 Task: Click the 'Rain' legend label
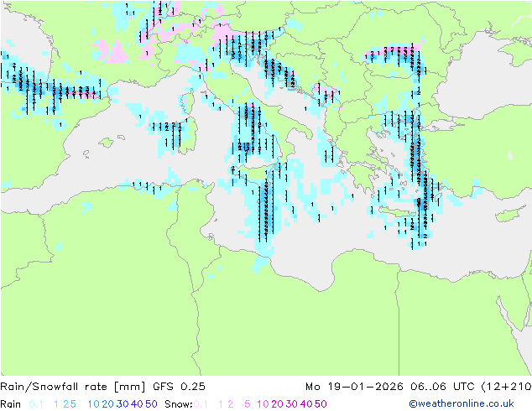click(11, 404)
